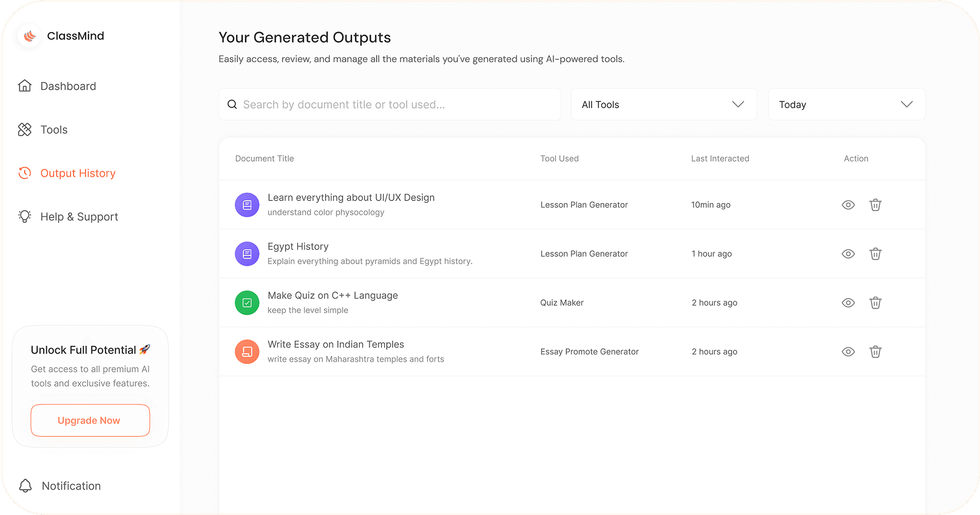Click the green quiz icon for C++ row
Screen dimensions: 980x515
247,303
